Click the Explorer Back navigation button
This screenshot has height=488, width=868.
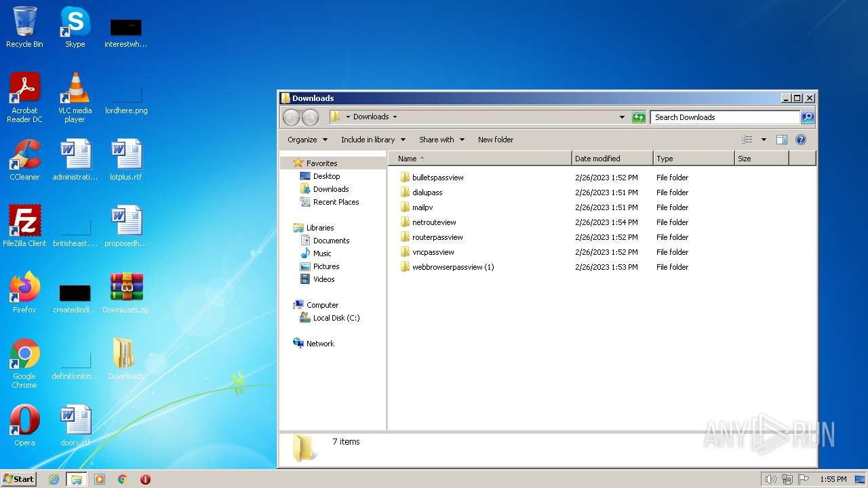click(291, 117)
